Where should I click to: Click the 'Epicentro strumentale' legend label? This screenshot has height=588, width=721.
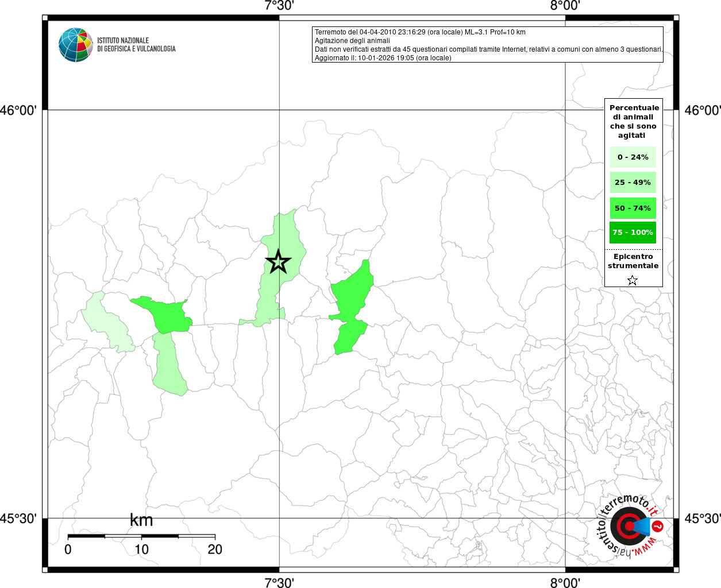click(633, 261)
